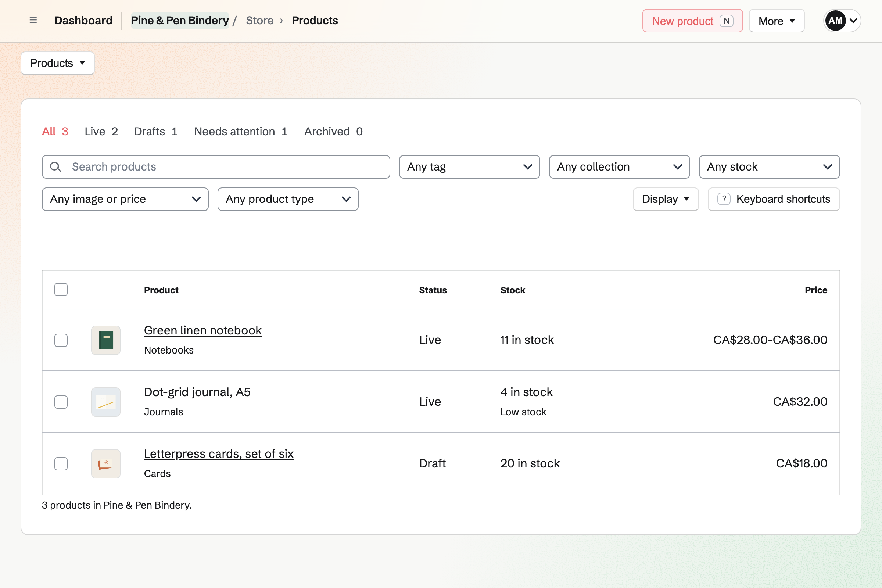
Task: Expand the Any tag dropdown
Action: (470, 167)
